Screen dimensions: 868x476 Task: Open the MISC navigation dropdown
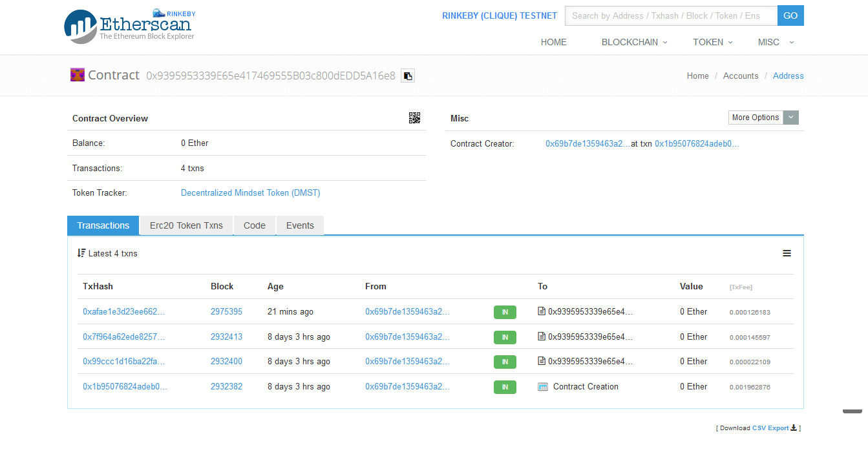776,42
